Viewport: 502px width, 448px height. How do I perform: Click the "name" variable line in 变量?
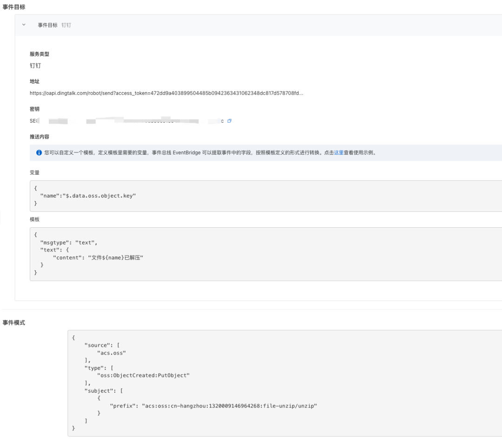click(88, 196)
